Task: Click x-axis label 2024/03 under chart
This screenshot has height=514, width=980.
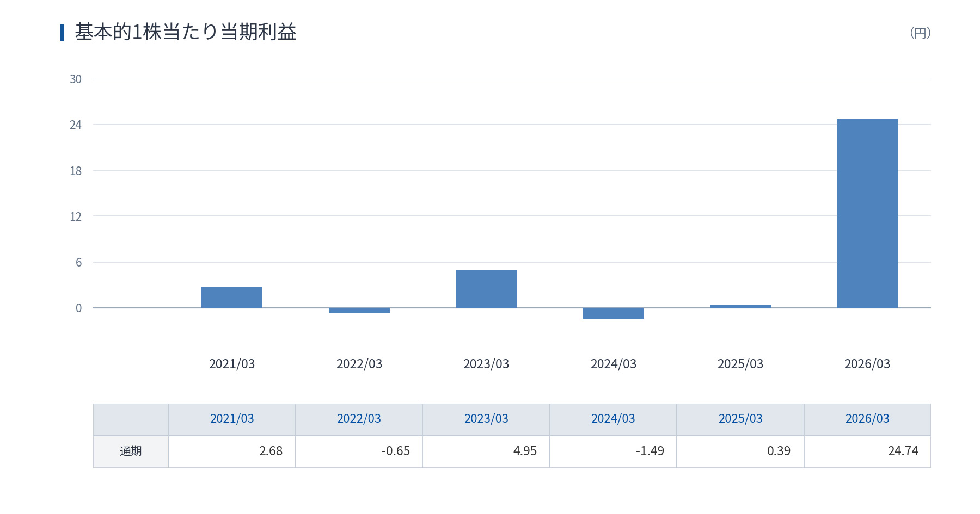Action: pos(614,364)
